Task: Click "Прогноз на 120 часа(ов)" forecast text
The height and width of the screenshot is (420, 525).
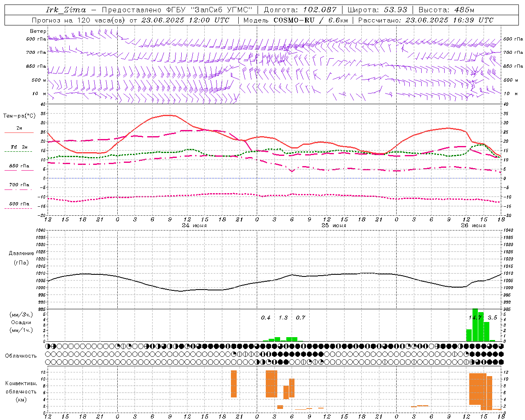Action: tap(79, 20)
